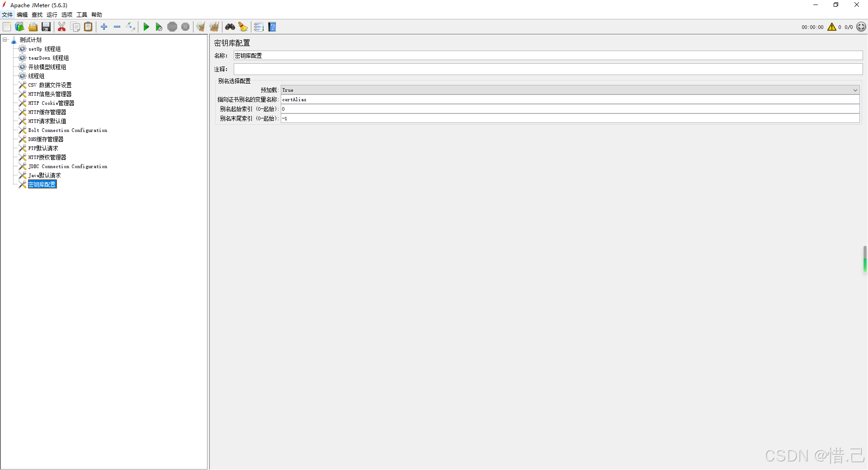868x470 pixels.
Task: Click the certAlias variable name field
Action: pos(570,99)
